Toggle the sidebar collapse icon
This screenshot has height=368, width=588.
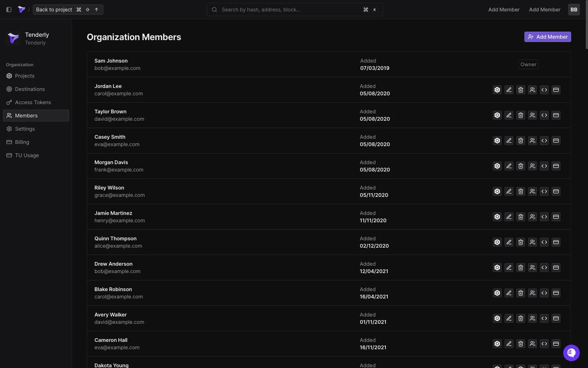(x=9, y=10)
